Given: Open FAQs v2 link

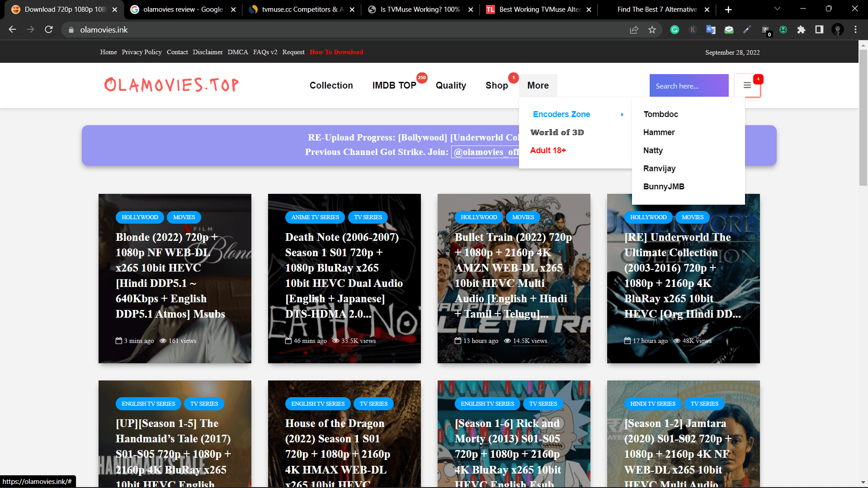Looking at the screenshot, I should click(x=265, y=52).
